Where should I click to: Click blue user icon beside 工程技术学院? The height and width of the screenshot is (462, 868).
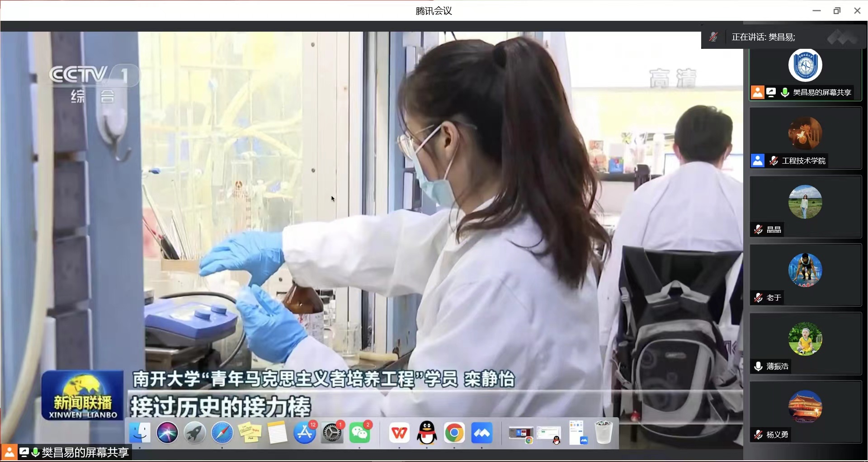tap(758, 160)
